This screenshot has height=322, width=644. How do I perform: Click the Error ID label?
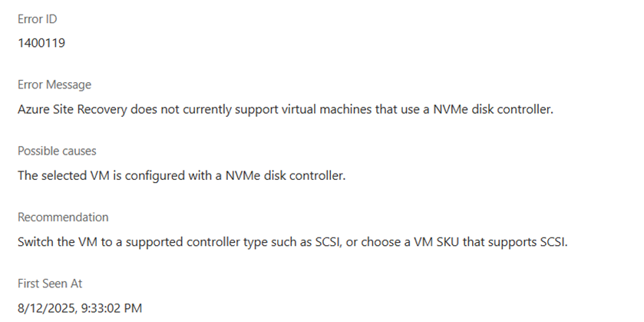38,19
